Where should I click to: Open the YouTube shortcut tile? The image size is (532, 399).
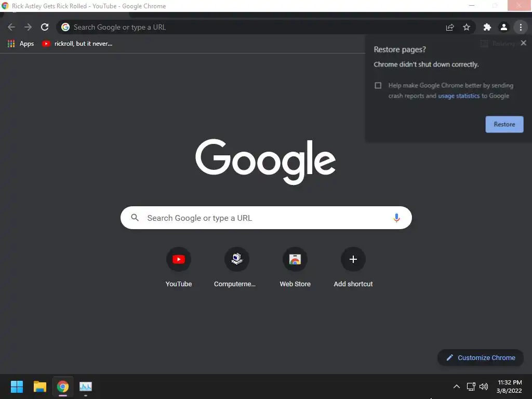[179, 268]
